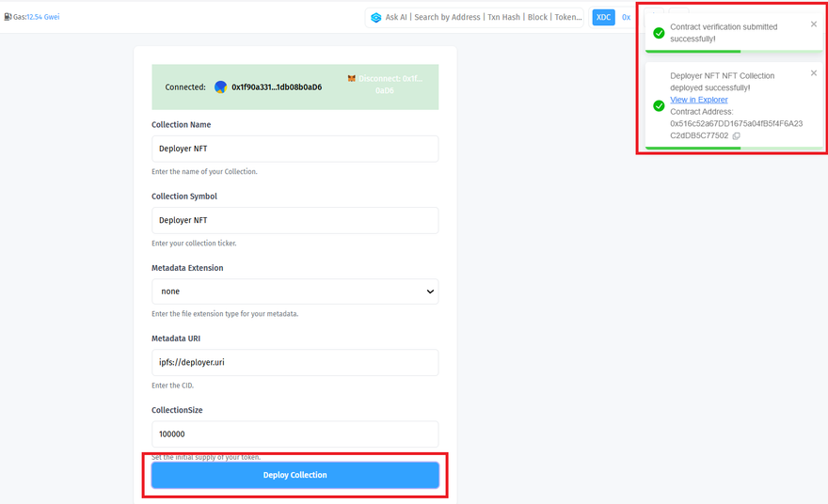This screenshot has height=504, width=828.
Task: Click the MetaMask fox icon
Action: [x=352, y=79]
